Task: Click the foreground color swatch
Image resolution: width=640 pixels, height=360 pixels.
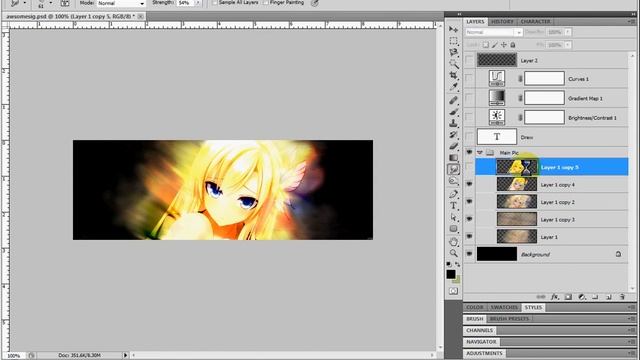Action: click(451, 274)
